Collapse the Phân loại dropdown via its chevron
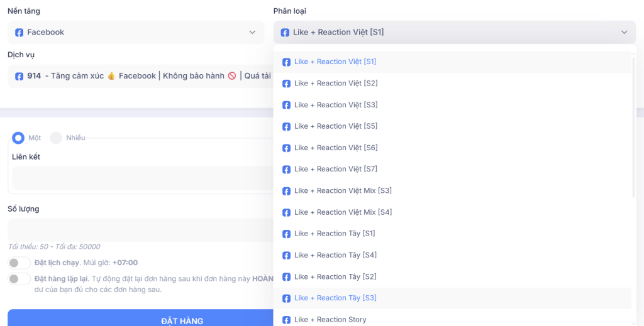 coord(624,33)
